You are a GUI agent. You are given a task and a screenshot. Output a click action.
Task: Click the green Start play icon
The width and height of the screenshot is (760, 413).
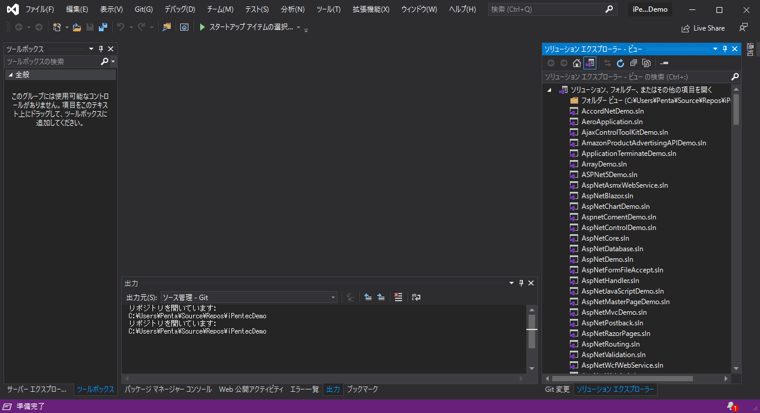tap(202, 28)
